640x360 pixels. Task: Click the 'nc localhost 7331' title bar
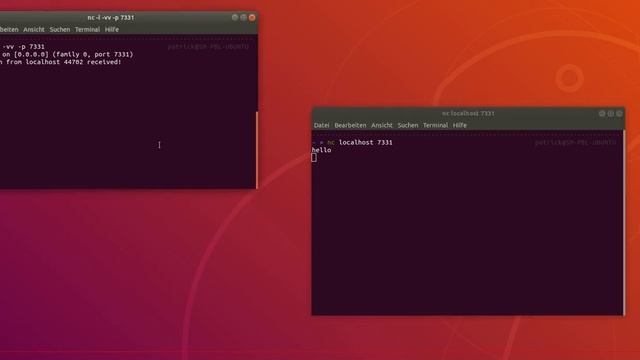(468, 113)
